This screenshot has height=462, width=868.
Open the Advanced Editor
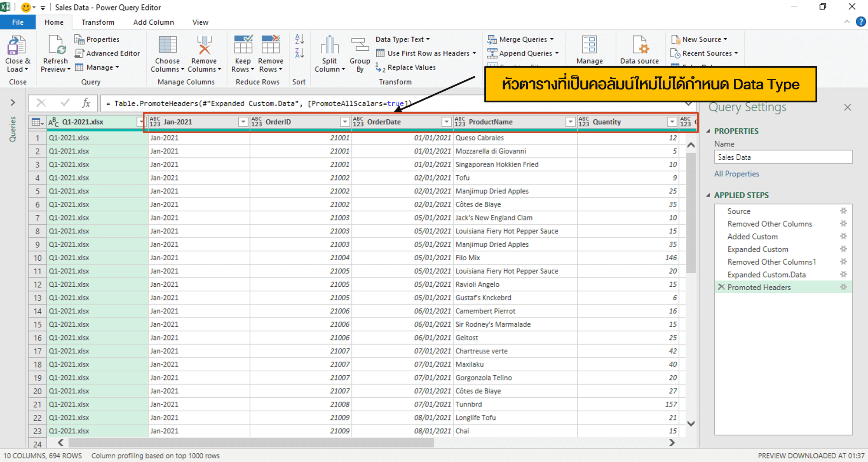(108, 53)
